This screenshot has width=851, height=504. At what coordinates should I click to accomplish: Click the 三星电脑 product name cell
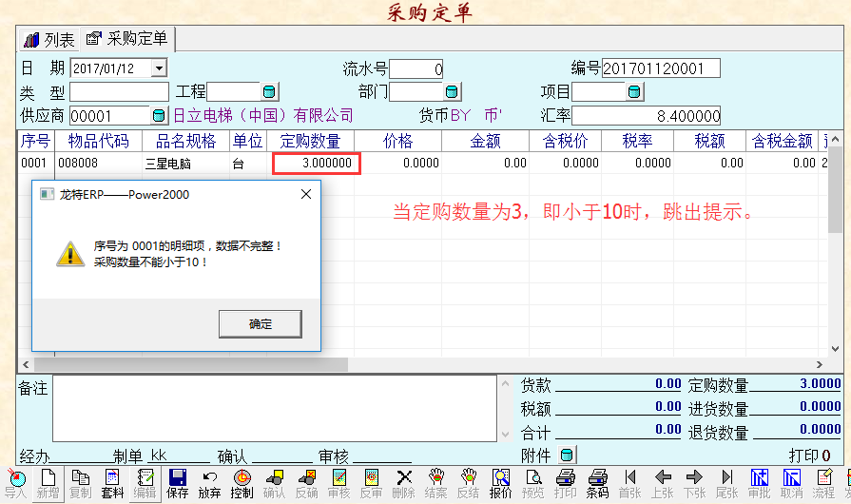(185, 163)
